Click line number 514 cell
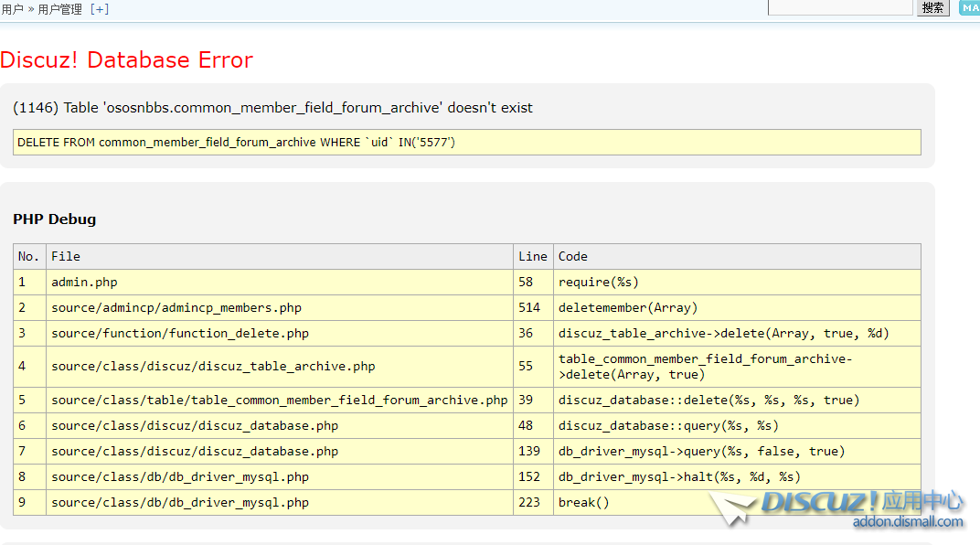The height and width of the screenshot is (545, 980). click(x=533, y=307)
